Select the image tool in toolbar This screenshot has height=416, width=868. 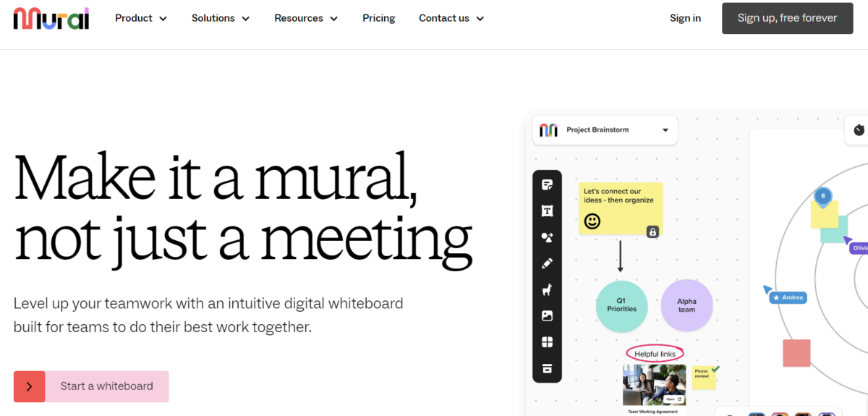tap(548, 316)
